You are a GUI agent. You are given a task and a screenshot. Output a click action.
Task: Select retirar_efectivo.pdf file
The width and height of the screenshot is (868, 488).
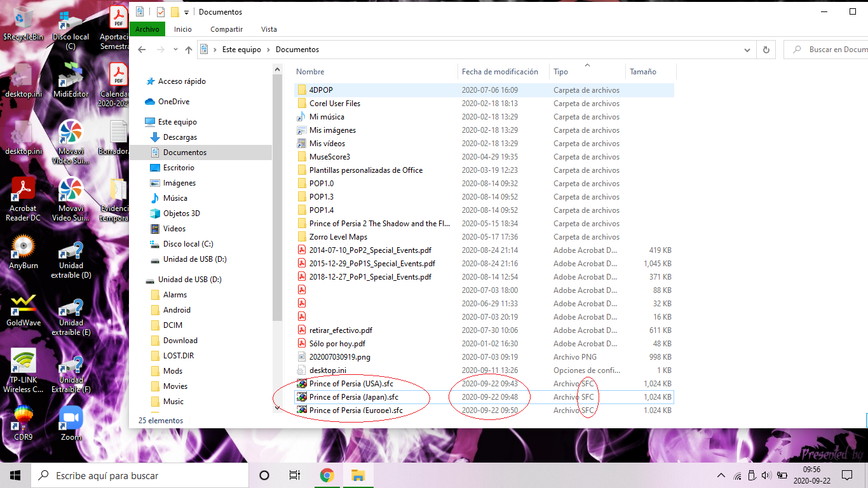point(484,330)
